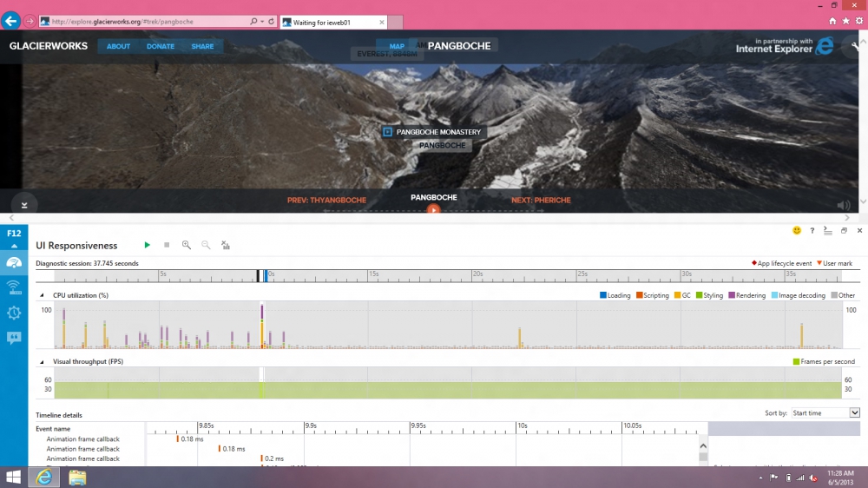The width and height of the screenshot is (868, 488).
Task: Open the F12 help question mark
Action: 812,231
